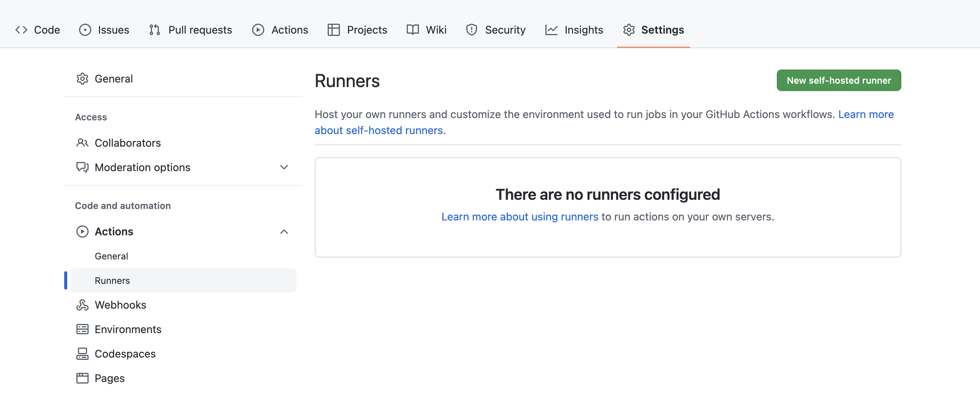Expand the Moderation options chevron
This screenshot has width=980, height=395.
(x=284, y=167)
